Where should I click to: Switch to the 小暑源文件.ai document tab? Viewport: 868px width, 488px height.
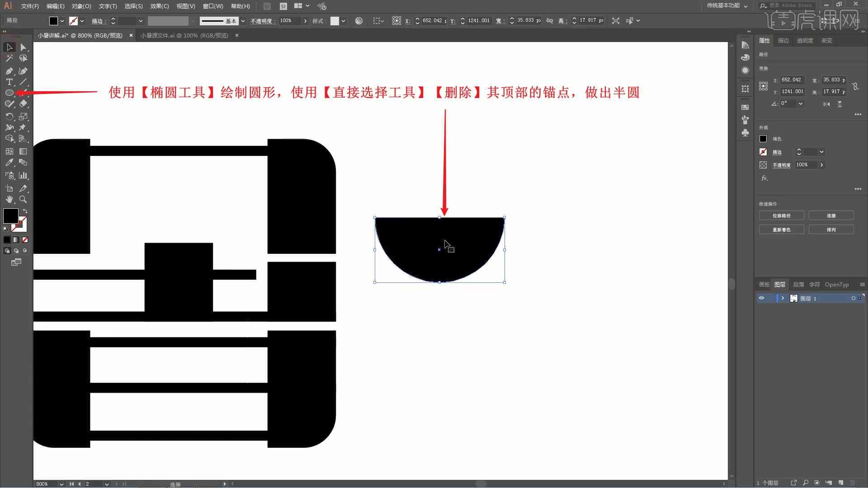coord(184,35)
